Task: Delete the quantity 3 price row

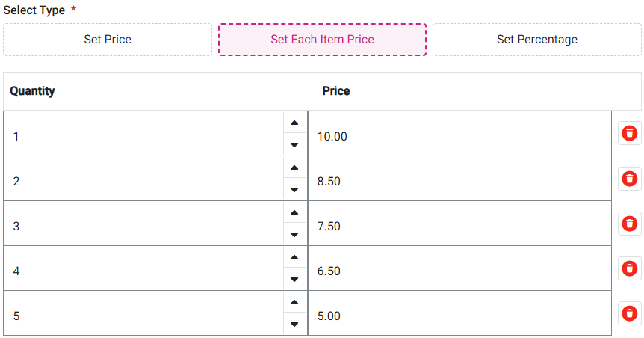Action: (630, 224)
